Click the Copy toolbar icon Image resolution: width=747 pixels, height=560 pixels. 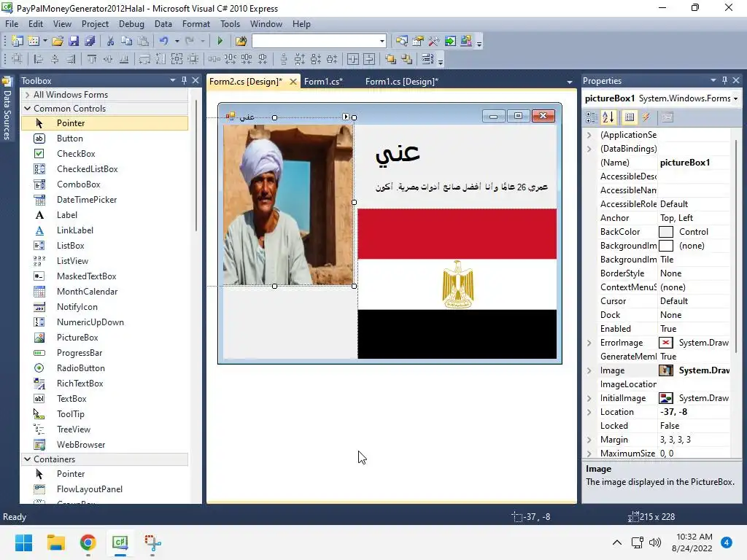tap(127, 41)
